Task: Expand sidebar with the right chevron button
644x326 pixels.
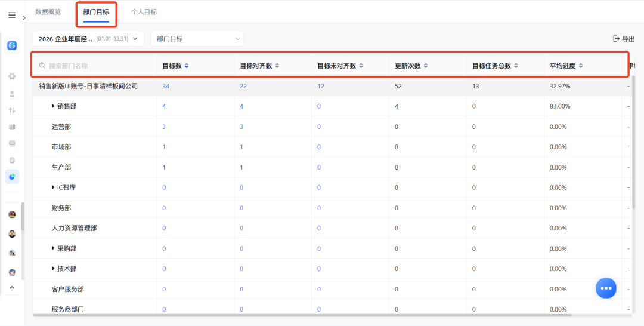Action: (x=24, y=18)
